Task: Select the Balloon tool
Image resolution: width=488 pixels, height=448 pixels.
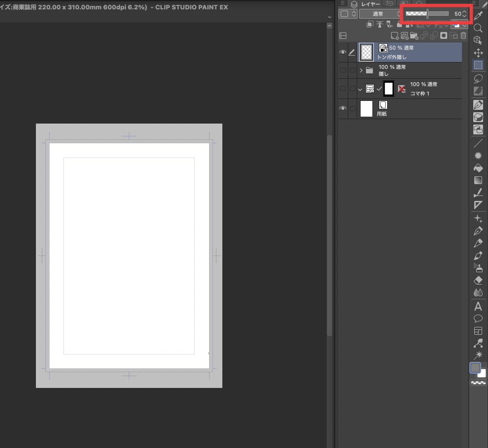Action: (x=478, y=319)
